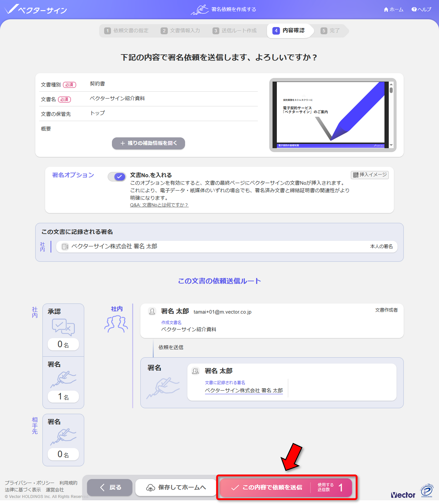Click この内容で依頼を送信 button

[286, 487]
